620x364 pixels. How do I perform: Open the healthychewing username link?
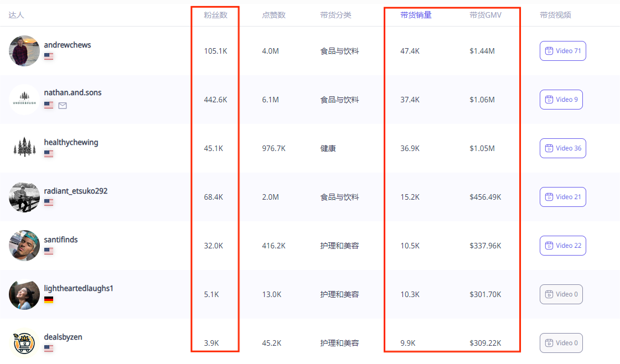[x=71, y=142]
